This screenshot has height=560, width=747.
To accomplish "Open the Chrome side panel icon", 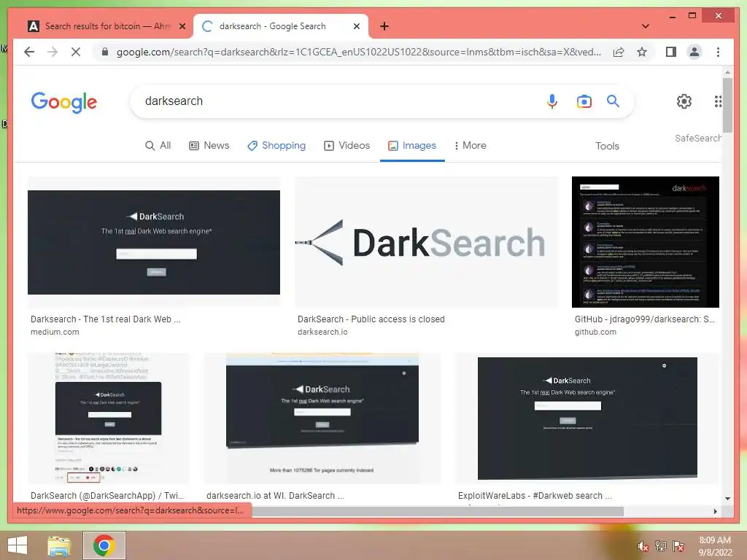I will (671, 52).
